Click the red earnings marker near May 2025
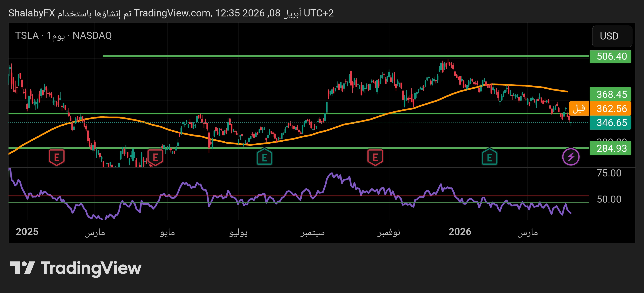Viewport: 644px width, 293px height. point(155,157)
